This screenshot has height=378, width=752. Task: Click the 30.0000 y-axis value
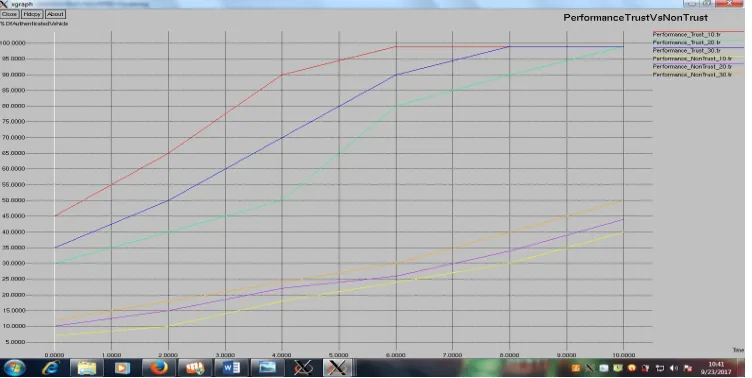[14, 263]
